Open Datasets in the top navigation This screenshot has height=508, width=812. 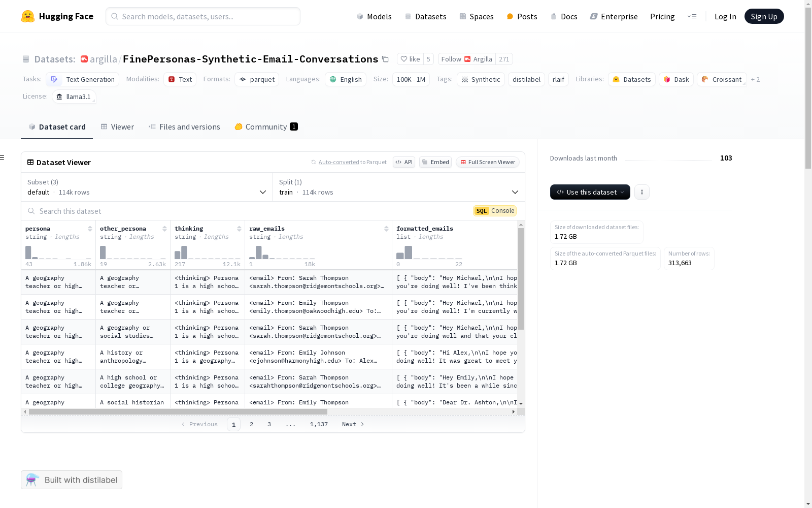point(425,16)
